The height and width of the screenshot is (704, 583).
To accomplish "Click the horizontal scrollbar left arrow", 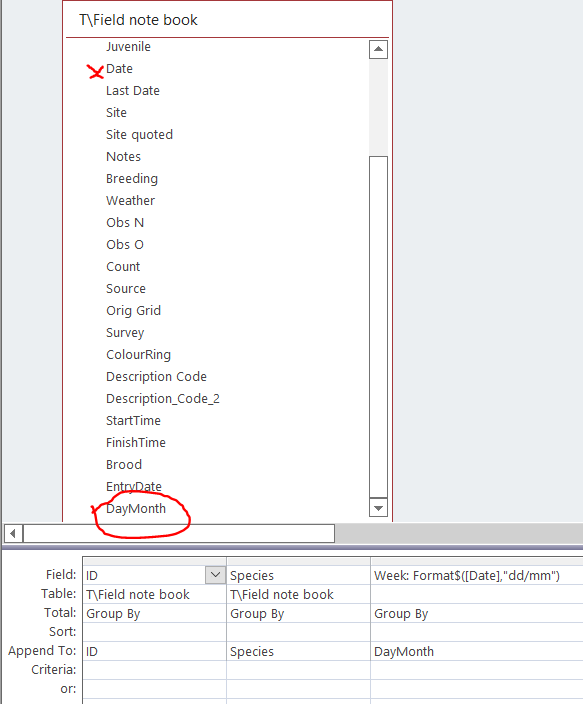I will (13, 533).
